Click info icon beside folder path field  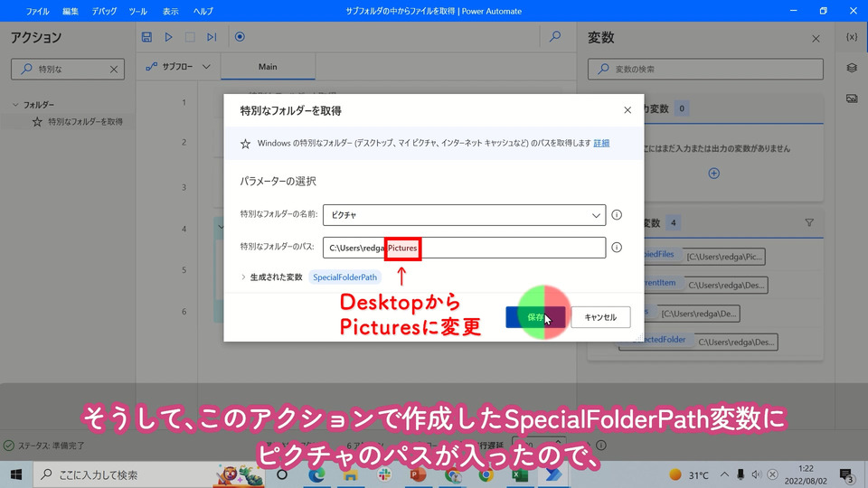(x=617, y=248)
